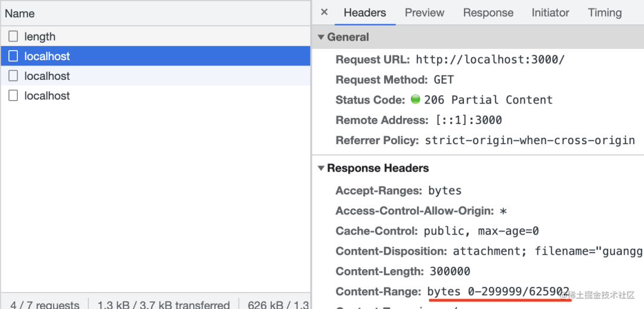Screen dimensions: 644x309
Task: Click the Name column header
Action: click(20, 13)
